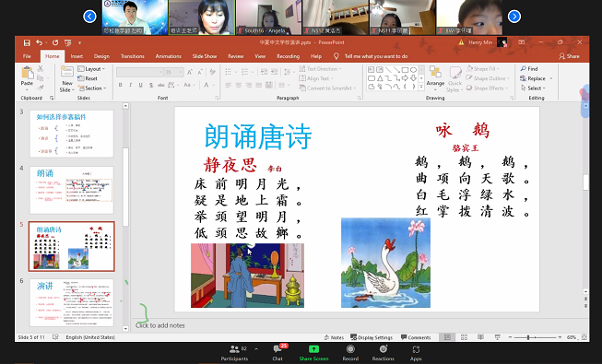Expand the Layout dropdown

[x=91, y=69]
